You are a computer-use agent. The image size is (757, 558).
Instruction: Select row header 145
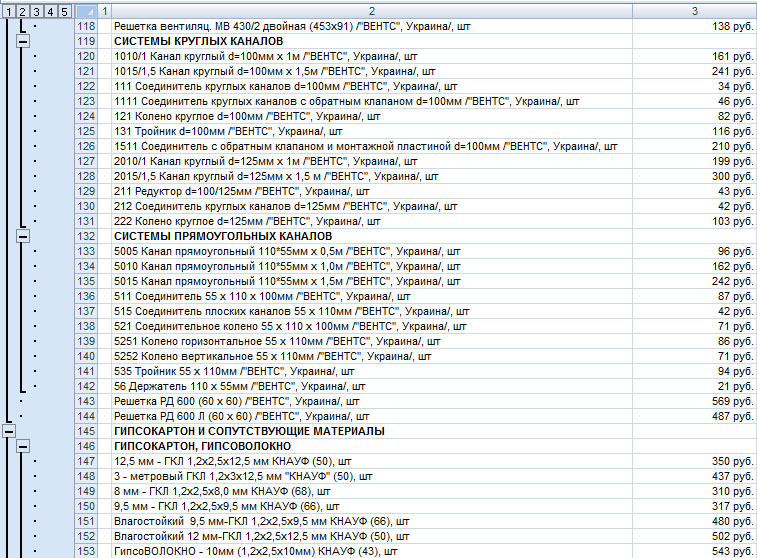pos(86,431)
